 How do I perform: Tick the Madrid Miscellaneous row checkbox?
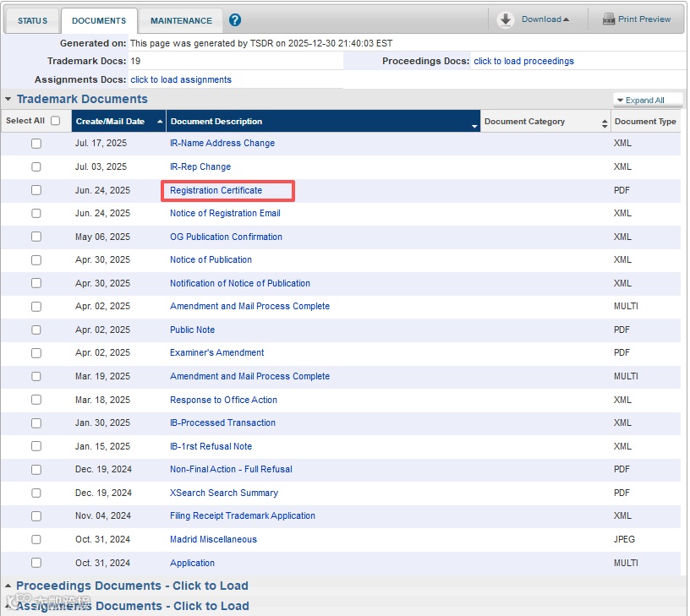[x=36, y=539]
